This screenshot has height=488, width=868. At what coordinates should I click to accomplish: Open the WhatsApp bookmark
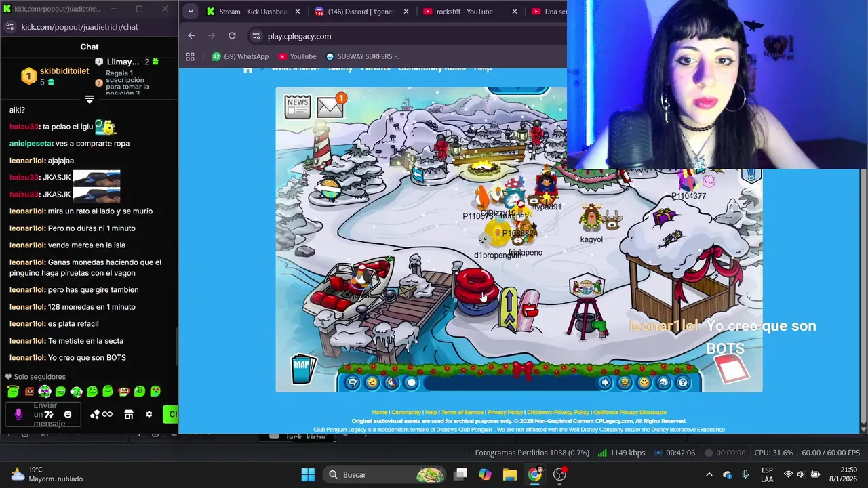tap(240, 56)
